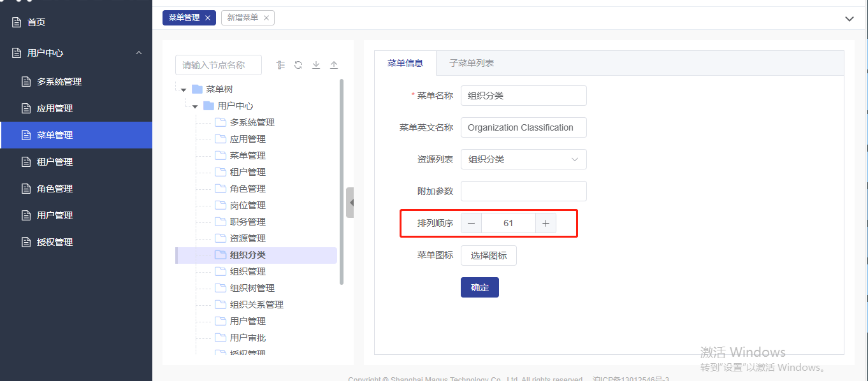Select 组织树管理 node in menu tree
This screenshot has width=868, height=381.
click(x=252, y=288)
